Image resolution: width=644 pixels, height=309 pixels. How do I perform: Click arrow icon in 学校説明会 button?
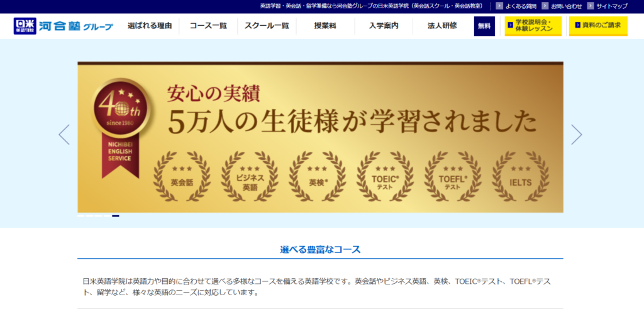click(x=511, y=25)
